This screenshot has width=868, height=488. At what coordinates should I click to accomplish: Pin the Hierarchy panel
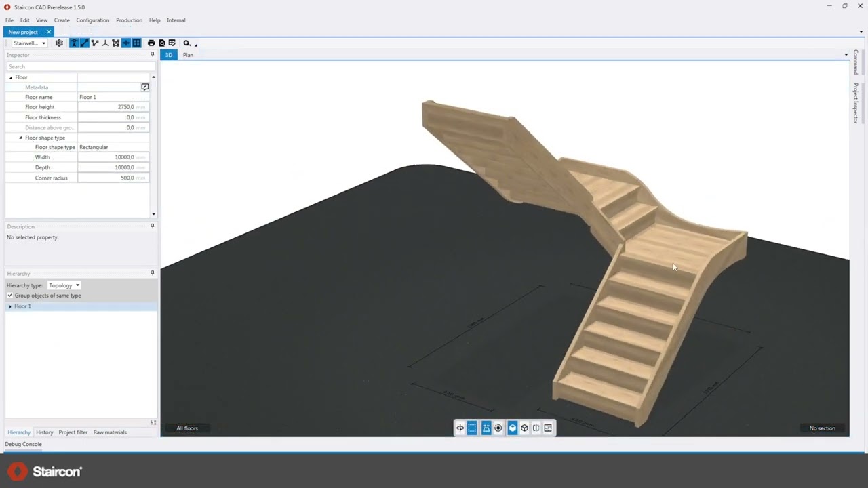pyautogui.click(x=153, y=273)
